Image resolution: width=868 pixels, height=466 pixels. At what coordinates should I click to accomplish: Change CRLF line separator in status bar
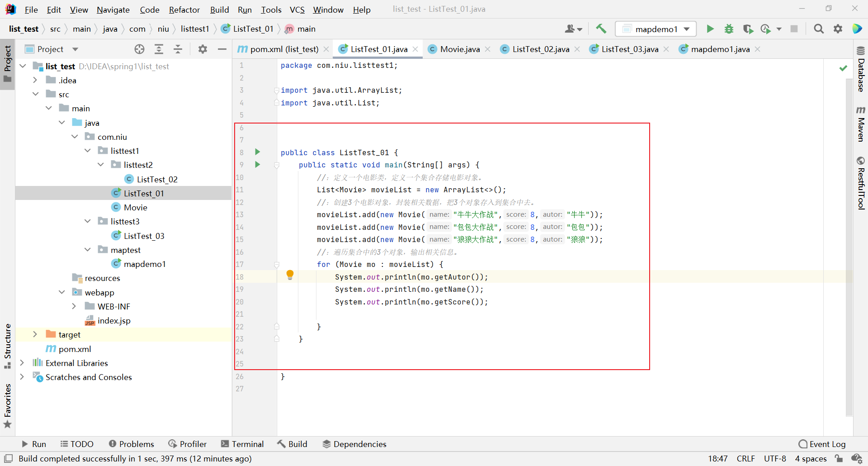click(745, 458)
